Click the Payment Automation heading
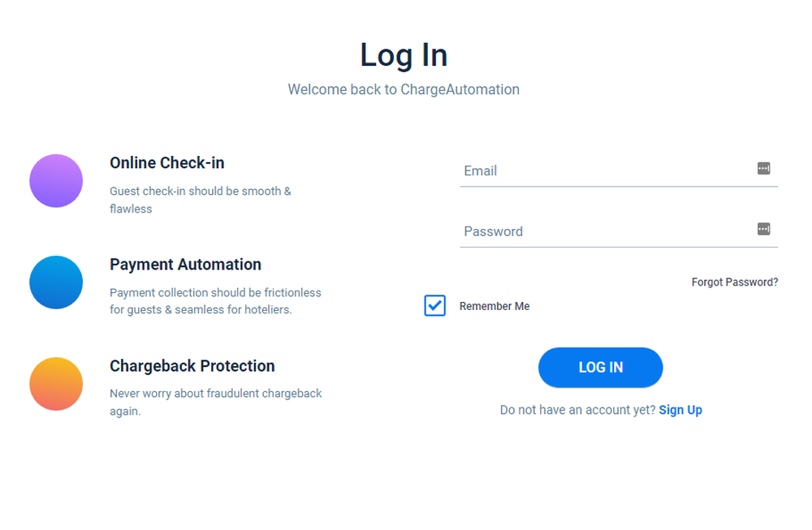Image resolution: width=812 pixels, height=530 pixels. 185,265
